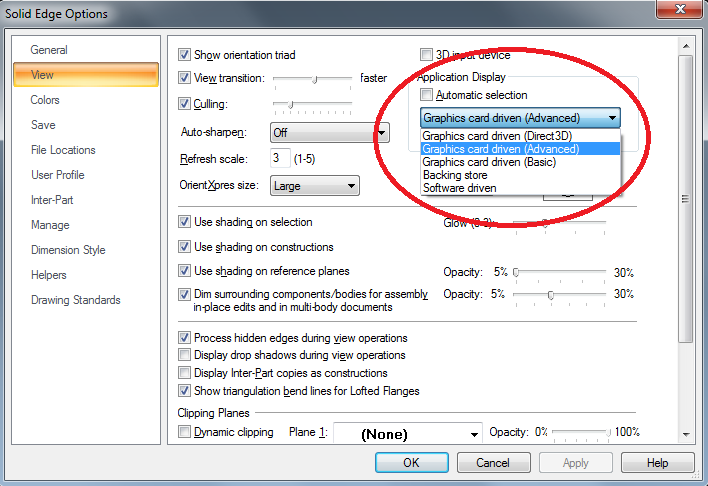Image resolution: width=708 pixels, height=486 pixels.
Task: Open the Colors options page
Action: tap(45, 100)
